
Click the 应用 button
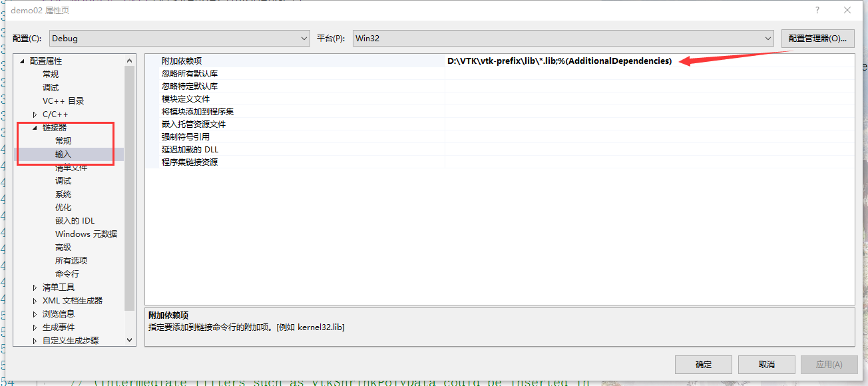828,364
